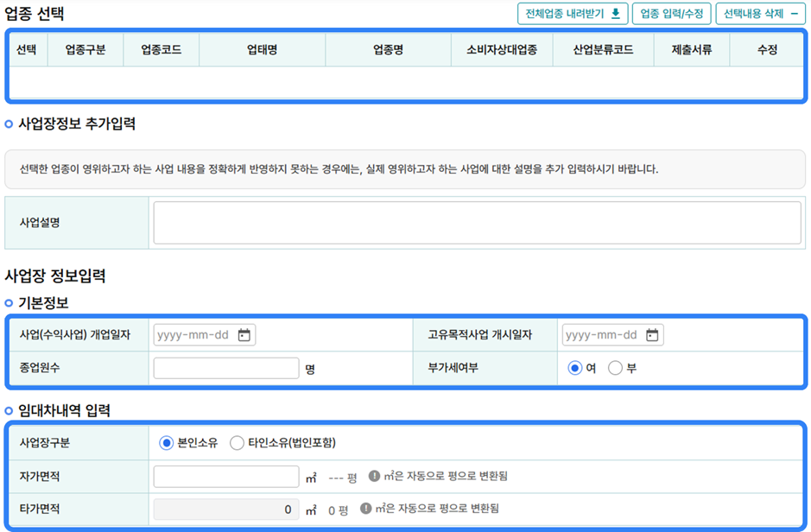The image size is (811, 532).
Task: Choose 본인소유 for 사업장구분
Action: click(167, 443)
